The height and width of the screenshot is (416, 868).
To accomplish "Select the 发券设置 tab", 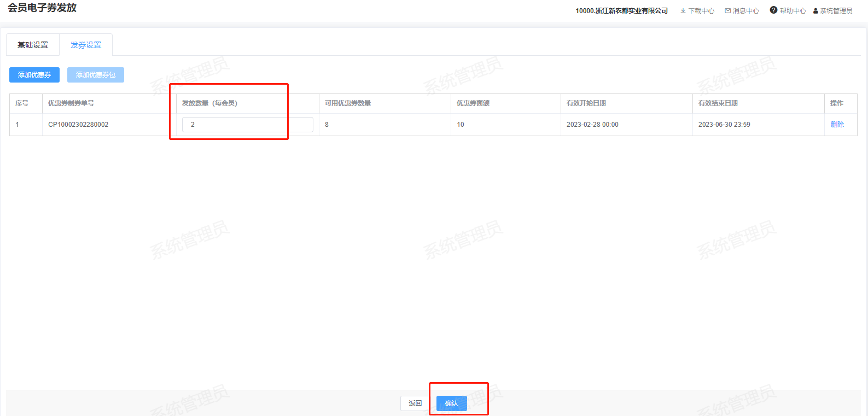I will click(x=86, y=45).
